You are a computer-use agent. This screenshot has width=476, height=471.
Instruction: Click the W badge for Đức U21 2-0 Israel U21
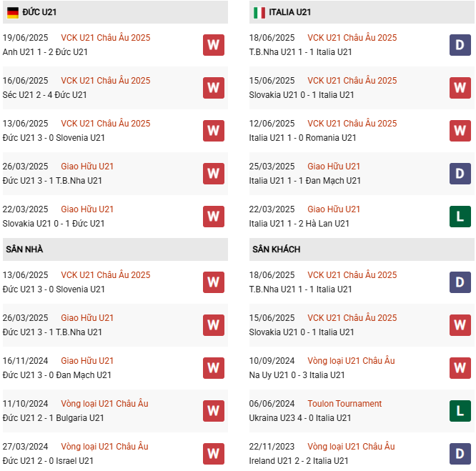[214, 454]
